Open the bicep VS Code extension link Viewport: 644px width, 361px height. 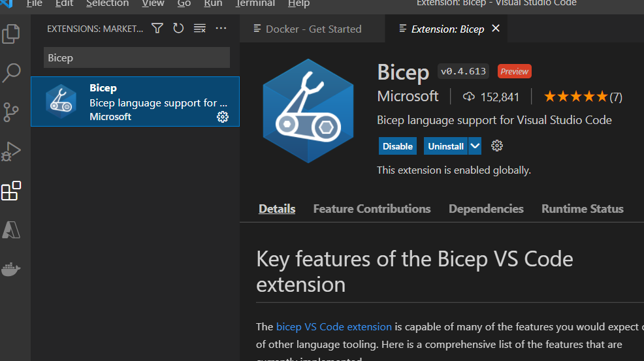[334, 326]
